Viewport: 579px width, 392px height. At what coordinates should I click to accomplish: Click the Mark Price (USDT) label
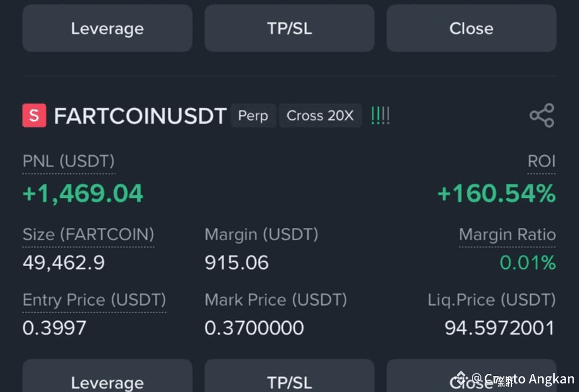coord(276,300)
